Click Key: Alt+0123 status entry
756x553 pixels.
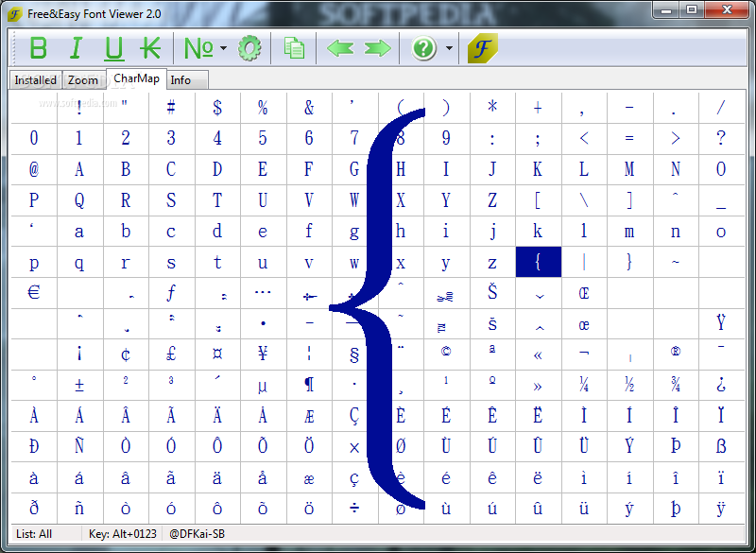pos(123,534)
